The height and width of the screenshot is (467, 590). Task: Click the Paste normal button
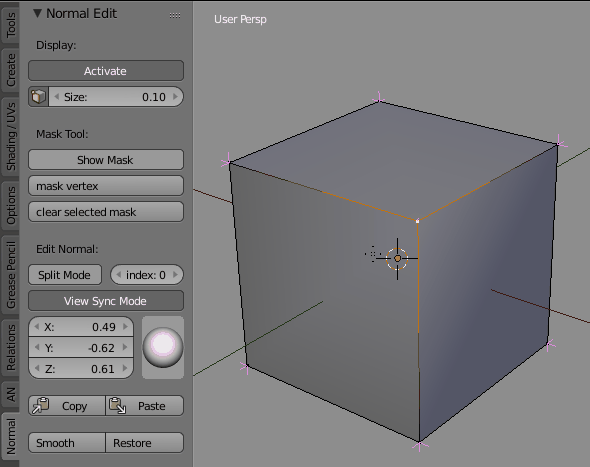tap(144, 406)
